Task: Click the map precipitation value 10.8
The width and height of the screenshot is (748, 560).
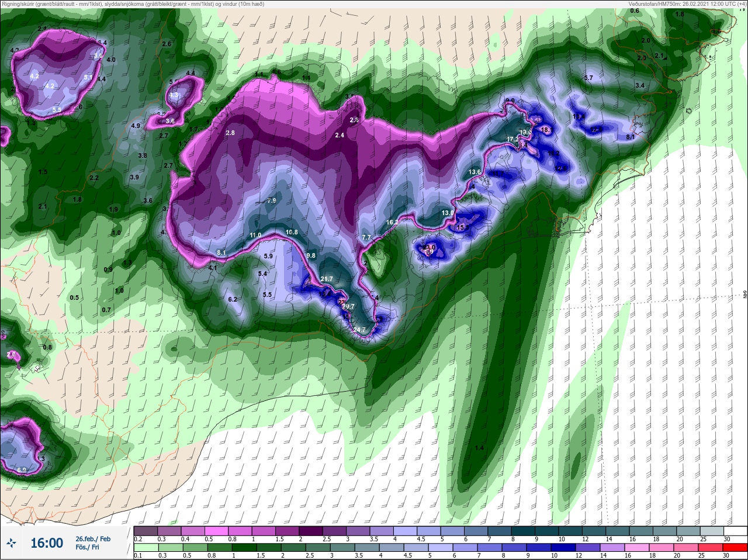Action: pos(292,232)
